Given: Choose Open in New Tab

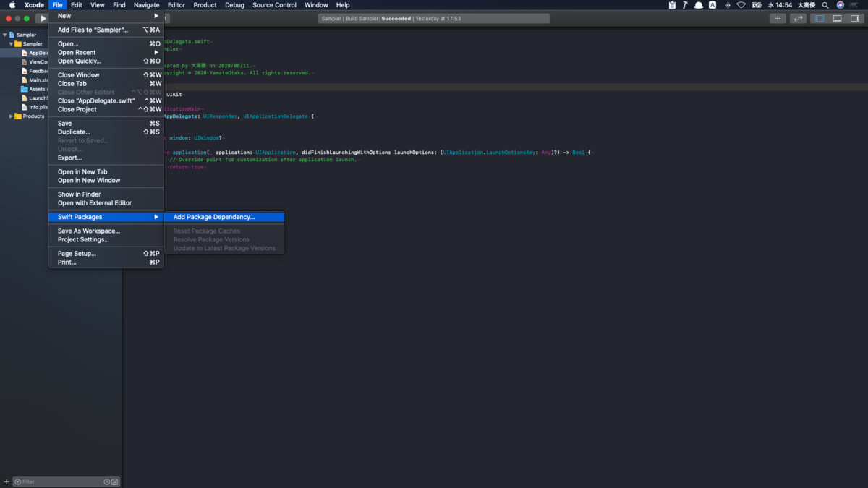Looking at the screenshot, I should 106,172.
